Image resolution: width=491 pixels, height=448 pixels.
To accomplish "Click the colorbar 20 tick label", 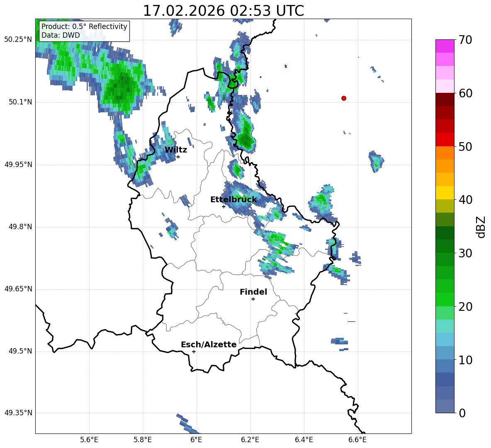I will 465,307.
